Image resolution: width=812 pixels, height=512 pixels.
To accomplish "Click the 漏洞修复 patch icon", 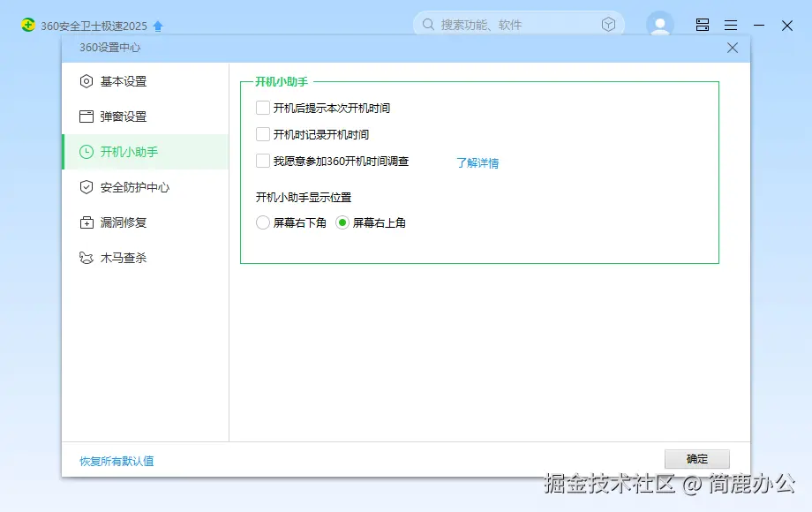I will [86, 222].
